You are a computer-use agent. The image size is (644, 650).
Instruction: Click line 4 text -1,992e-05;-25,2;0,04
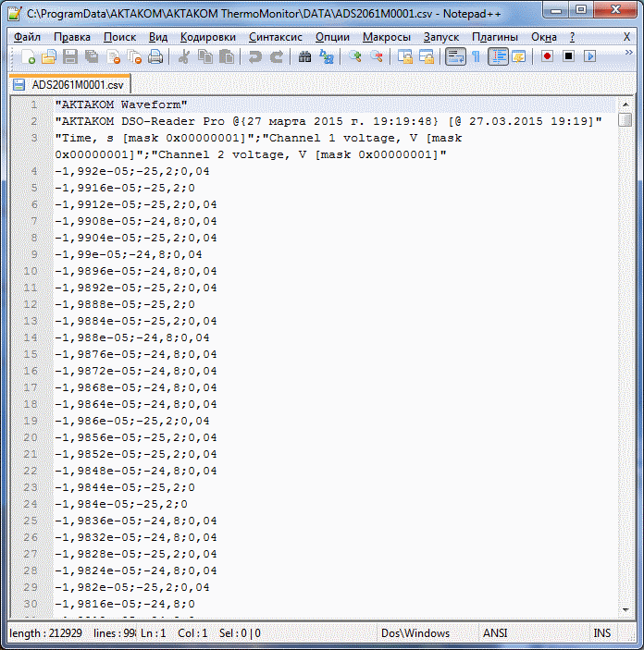click(x=132, y=171)
